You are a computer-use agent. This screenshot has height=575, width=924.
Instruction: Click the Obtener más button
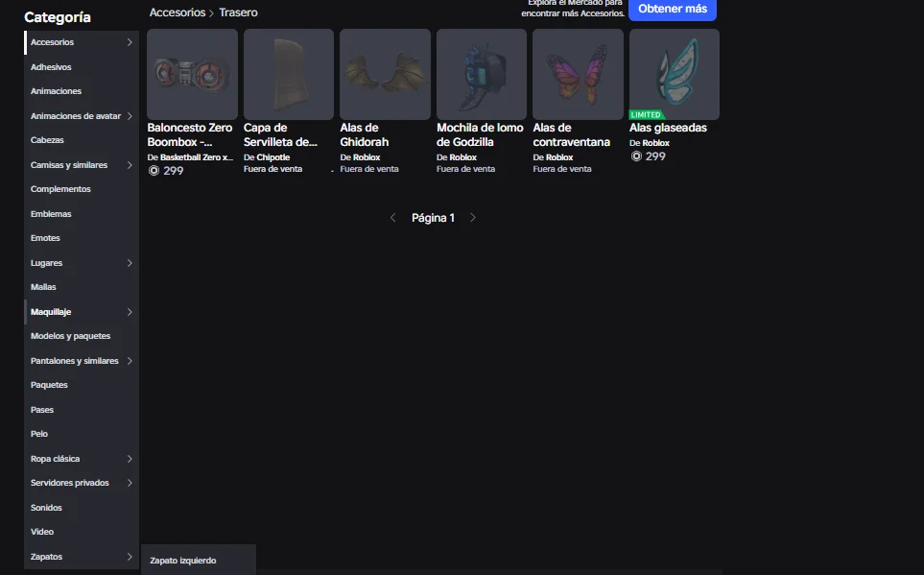click(x=672, y=9)
